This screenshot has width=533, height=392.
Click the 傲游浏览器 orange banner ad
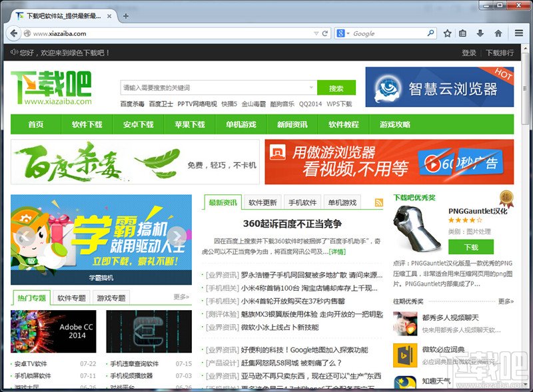(x=389, y=162)
